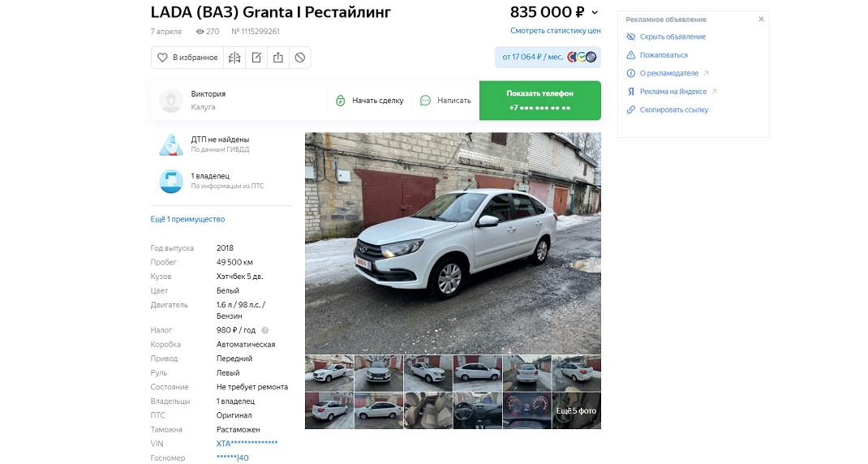Click the compare cars scale icon
The height and width of the screenshot is (464, 868).
[x=234, y=58]
